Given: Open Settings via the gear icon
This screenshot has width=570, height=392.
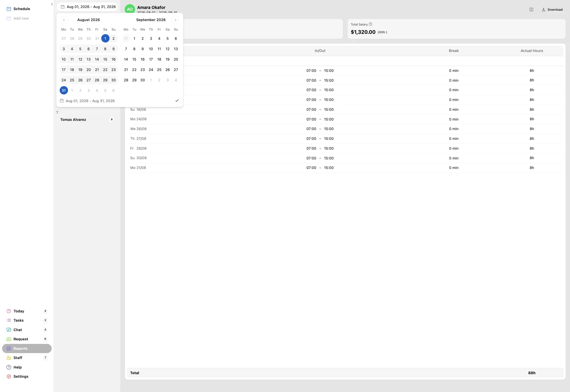Looking at the screenshot, I should pos(9,377).
